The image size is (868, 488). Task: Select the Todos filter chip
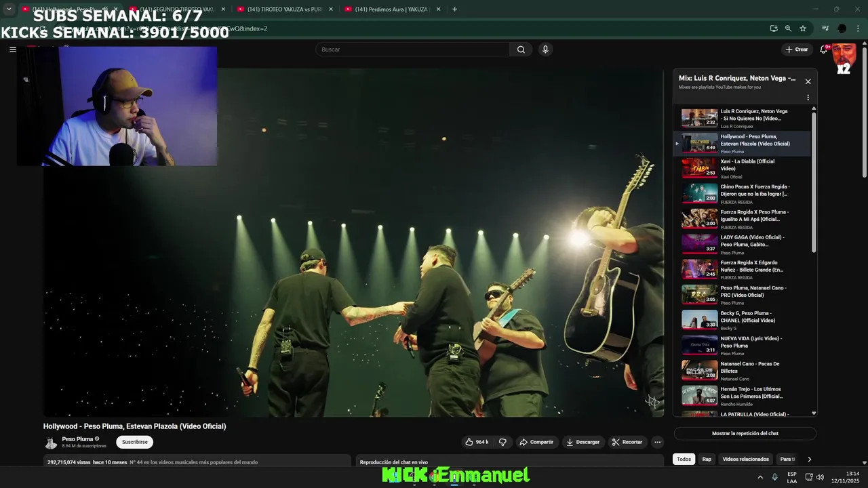point(684,459)
